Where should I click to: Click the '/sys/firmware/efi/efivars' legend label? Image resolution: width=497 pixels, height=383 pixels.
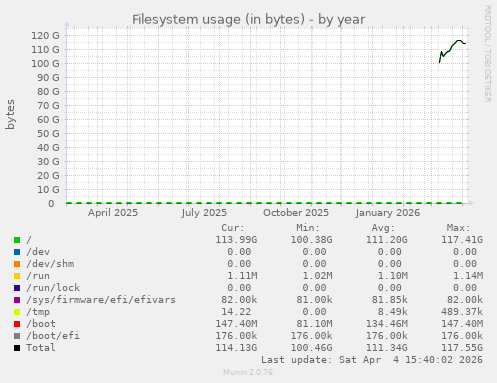click(101, 300)
